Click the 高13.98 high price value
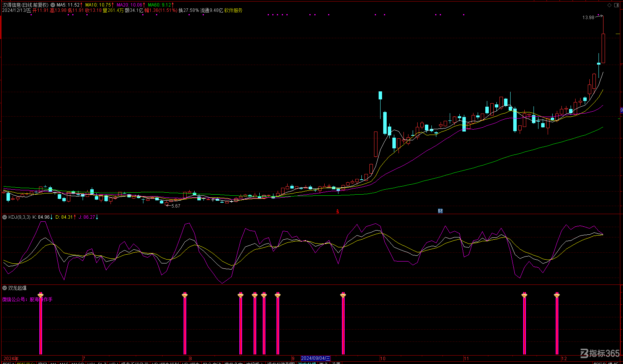623x364 pixels. [58, 10]
